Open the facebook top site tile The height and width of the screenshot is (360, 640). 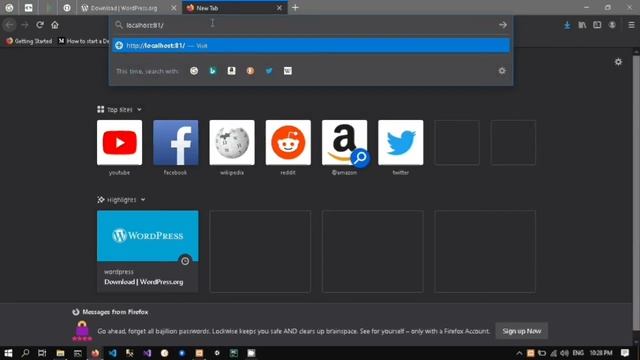pos(176,142)
